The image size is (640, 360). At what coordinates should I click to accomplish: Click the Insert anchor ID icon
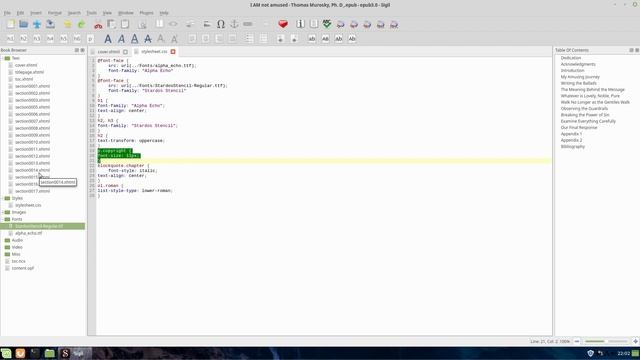[x=234, y=24]
